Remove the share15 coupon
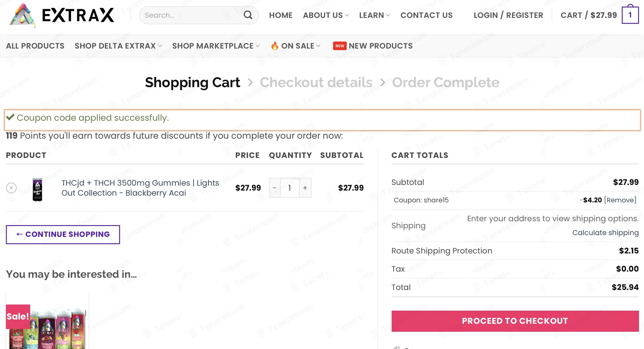The width and height of the screenshot is (644, 349). 620,200
